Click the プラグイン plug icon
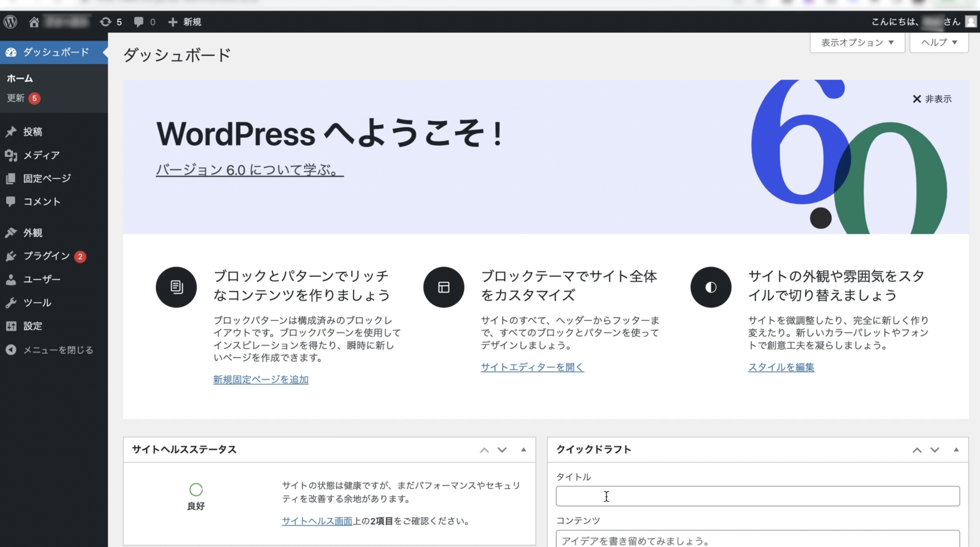Image resolution: width=980 pixels, height=547 pixels. pos(11,256)
